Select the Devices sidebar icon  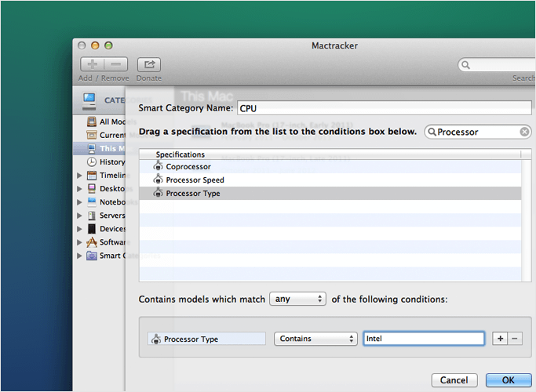tap(92, 229)
